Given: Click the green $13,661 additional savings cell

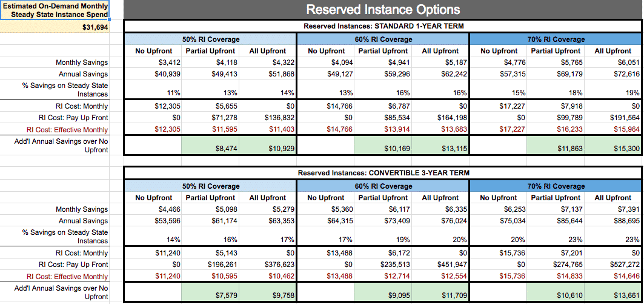Looking at the screenshot, I should [613, 296].
